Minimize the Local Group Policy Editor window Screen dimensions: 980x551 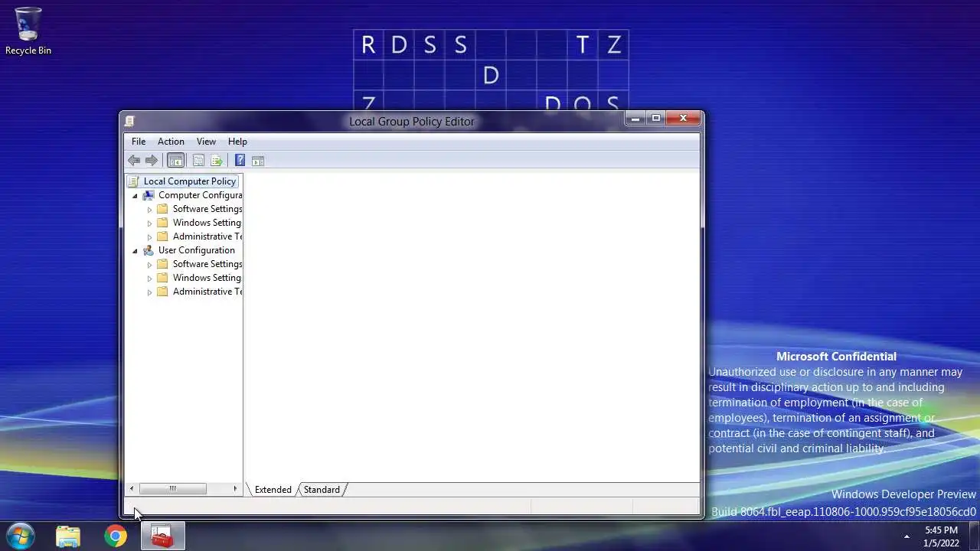pyautogui.click(x=635, y=118)
